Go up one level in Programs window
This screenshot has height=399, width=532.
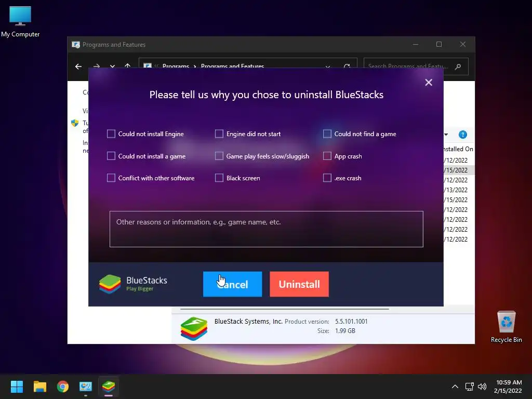pos(128,65)
